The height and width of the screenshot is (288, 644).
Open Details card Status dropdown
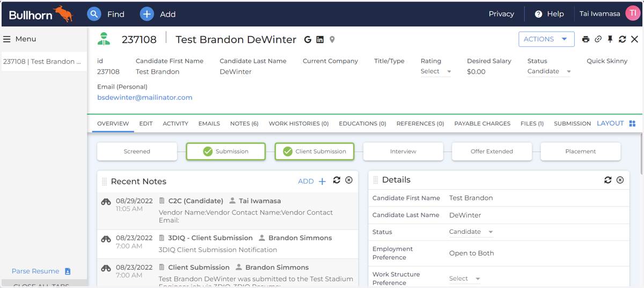471,232
